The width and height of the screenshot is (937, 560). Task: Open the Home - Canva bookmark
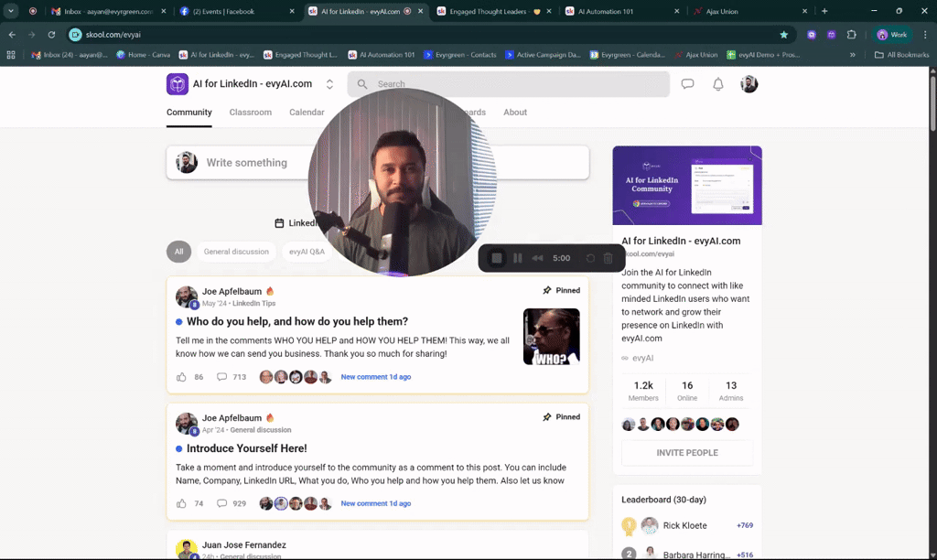point(143,54)
